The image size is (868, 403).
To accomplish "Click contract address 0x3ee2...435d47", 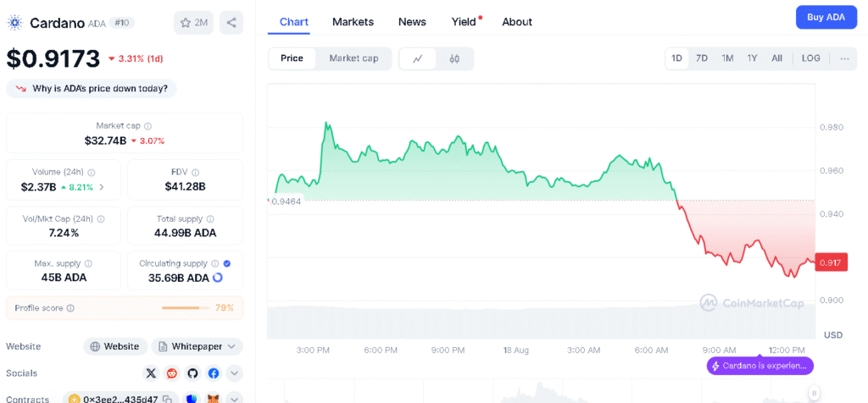I will (x=120, y=399).
